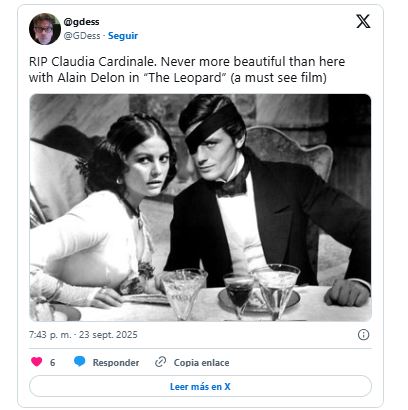408x410 pixels.
Task: Follow the account via the Seguir link
Action: click(x=123, y=36)
